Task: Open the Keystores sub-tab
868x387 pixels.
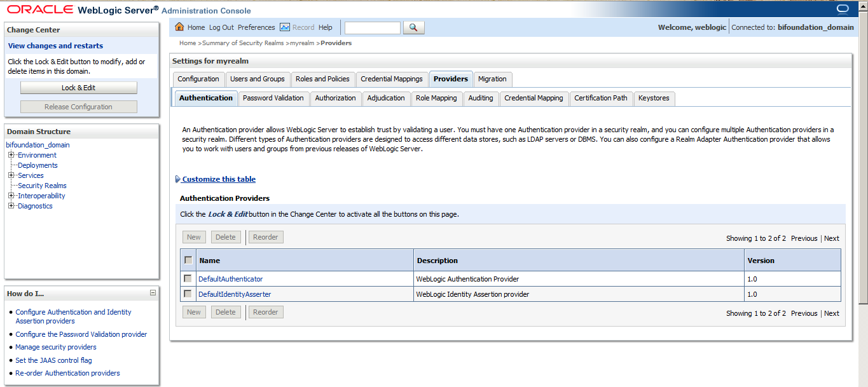Action: tap(654, 98)
